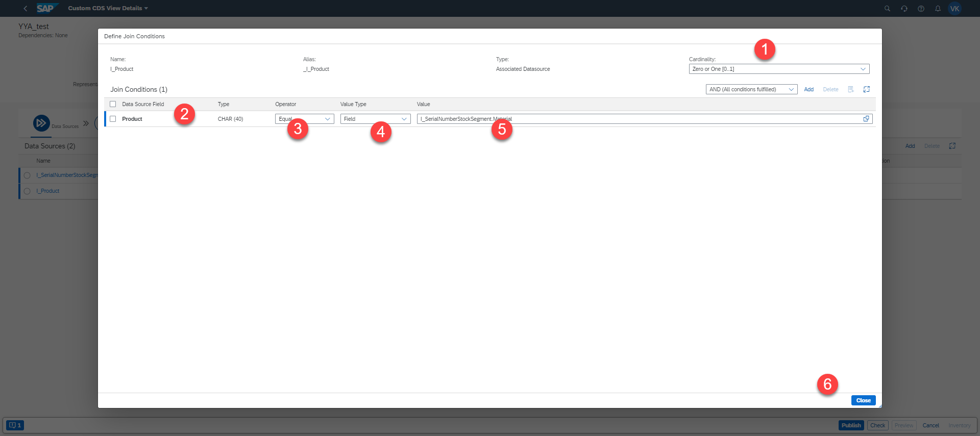
Task: Click the Name column header in Data Sources
Action: [x=43, y=161]
